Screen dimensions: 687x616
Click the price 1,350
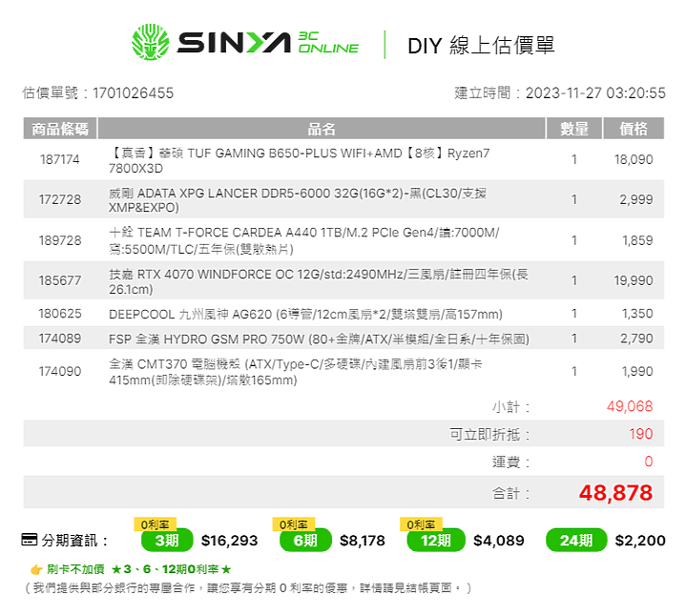pyautogui.click(x=637, y=314)
